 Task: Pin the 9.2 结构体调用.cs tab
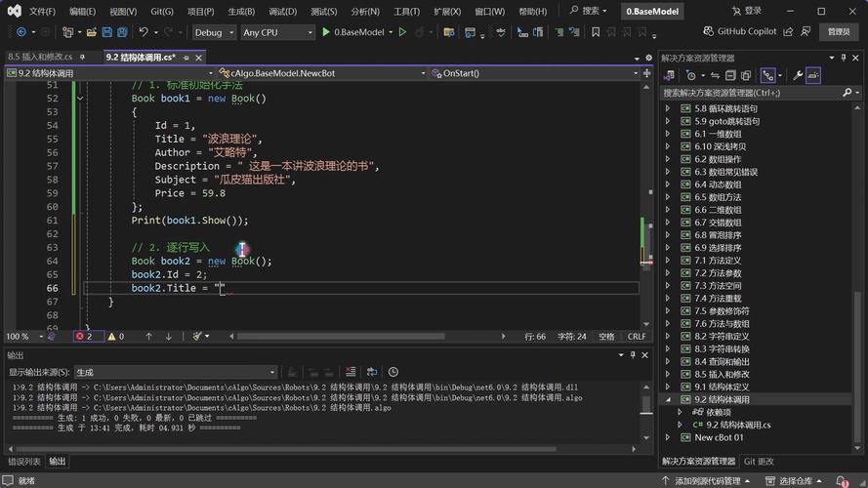click(186, 58)
